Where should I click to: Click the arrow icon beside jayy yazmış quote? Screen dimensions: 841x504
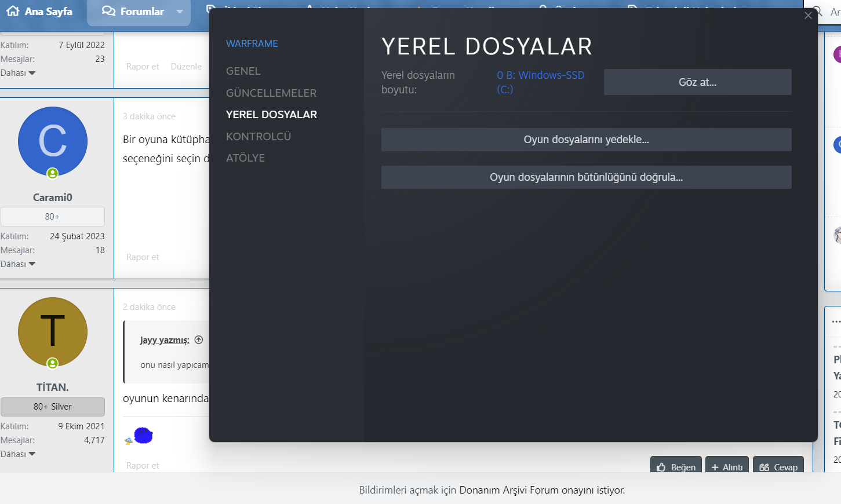click(198, 339)
